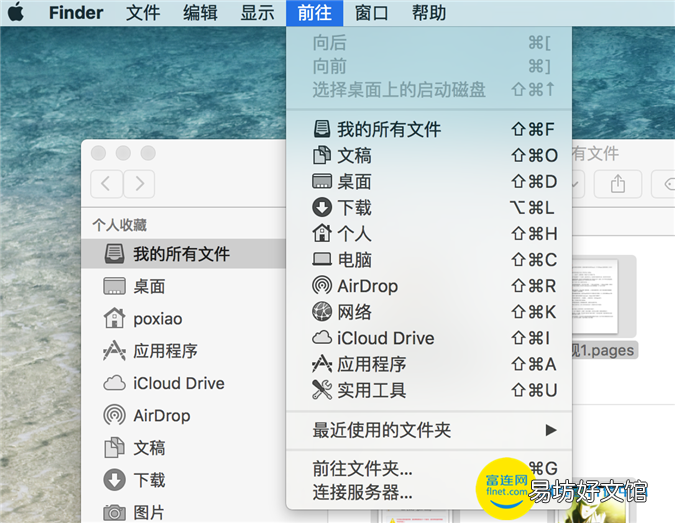
Task: Click the desktop icon beside 桌面 in menu
Action: (322, 181)
